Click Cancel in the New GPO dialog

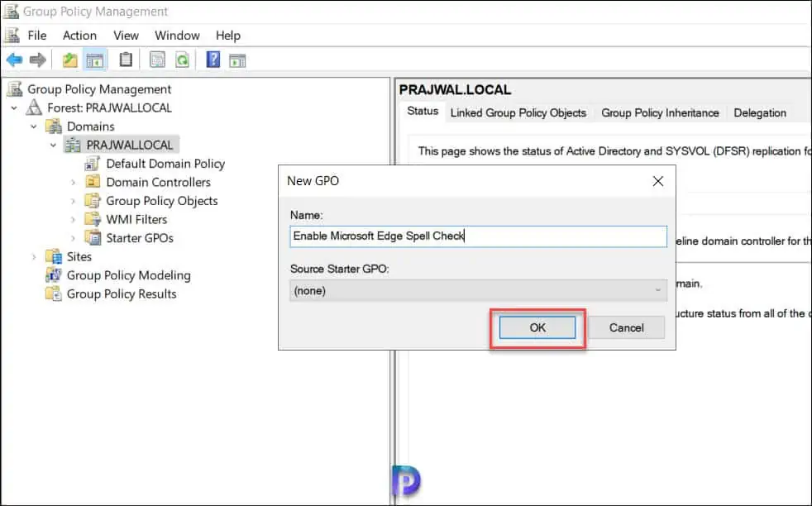click(x=626, y=328)
